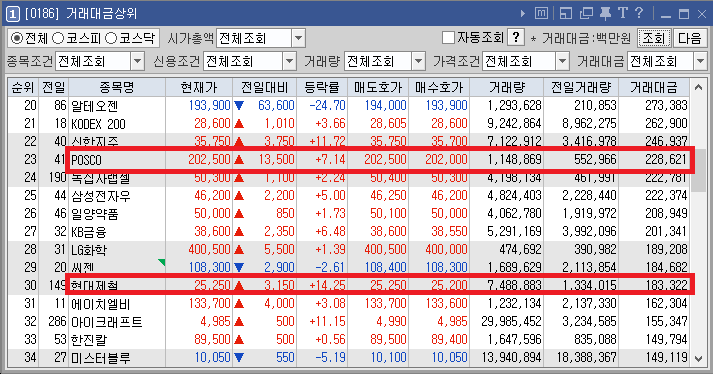
Task: Open the 신용조건 dropdown
Action: pyautogui.click(x=290, y=61)
